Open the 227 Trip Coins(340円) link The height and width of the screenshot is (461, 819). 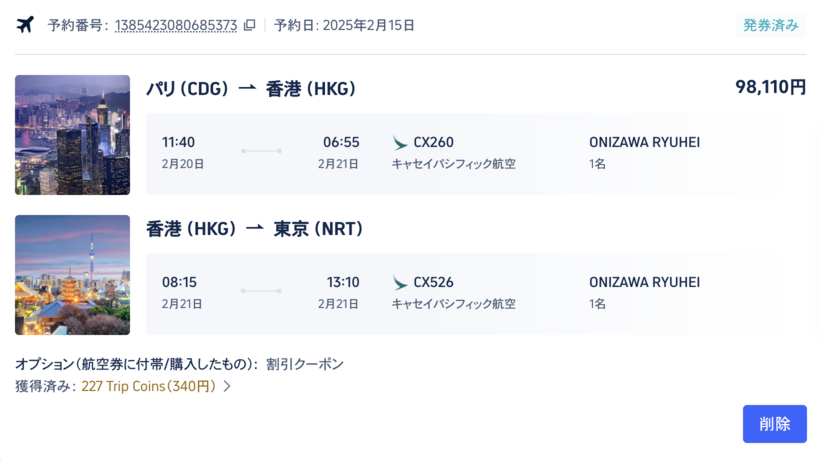point(148,386)
